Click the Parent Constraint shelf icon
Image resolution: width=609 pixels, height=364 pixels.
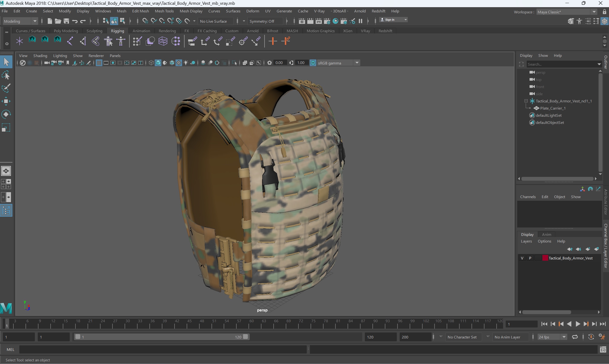pos(192,41)
